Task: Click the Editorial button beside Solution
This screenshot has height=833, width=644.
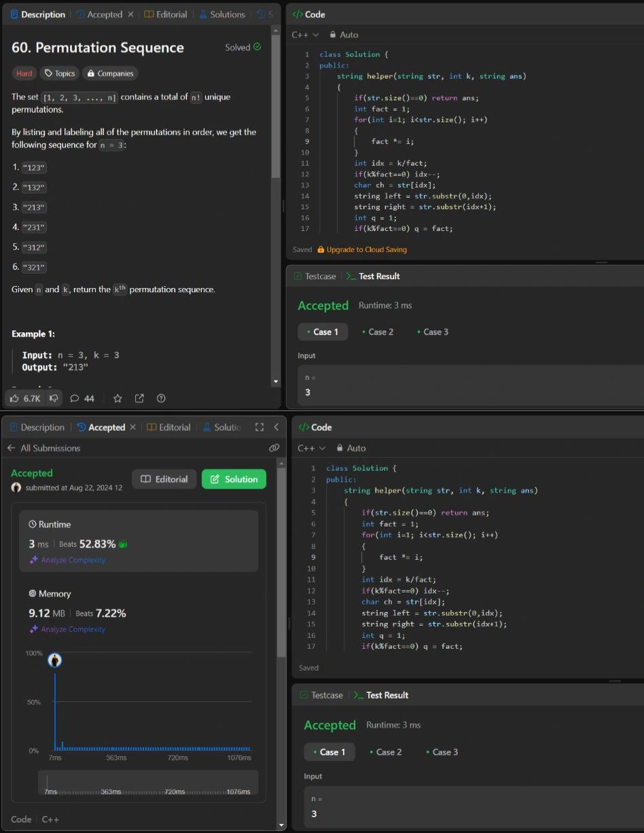Action: click(x=164, y=479)
